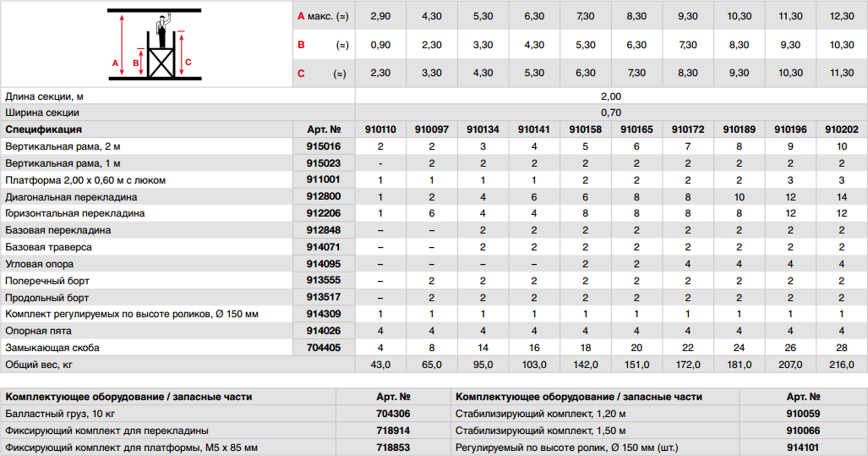Click article number 910189 column header
This screenshot has width=868, height=456.
click(x=739, y=129)
